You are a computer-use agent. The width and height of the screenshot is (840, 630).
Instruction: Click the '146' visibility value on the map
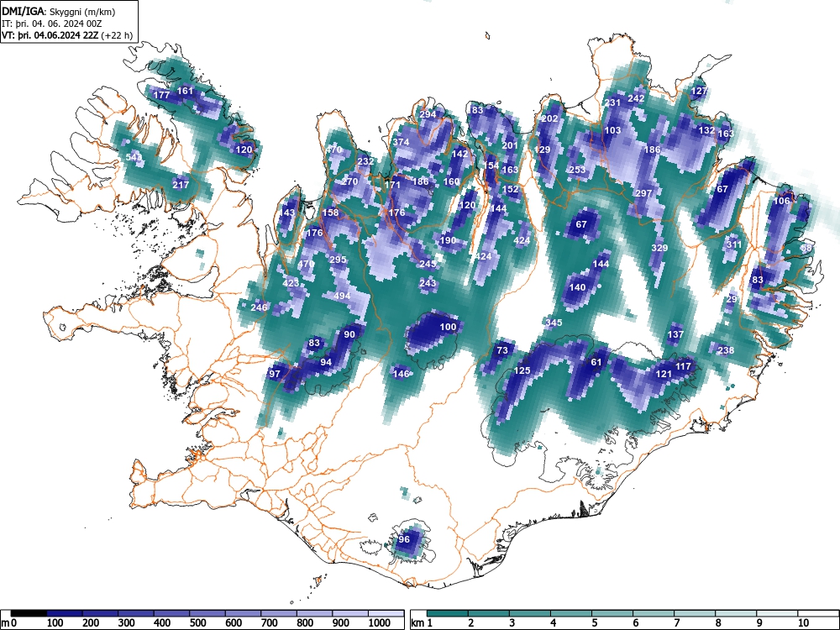402,374
